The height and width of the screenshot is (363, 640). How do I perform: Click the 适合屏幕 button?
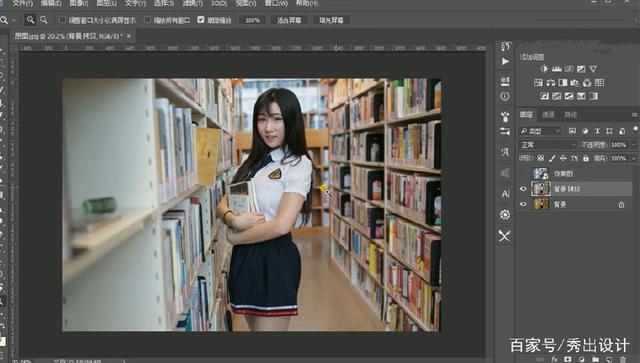(289, 20)
